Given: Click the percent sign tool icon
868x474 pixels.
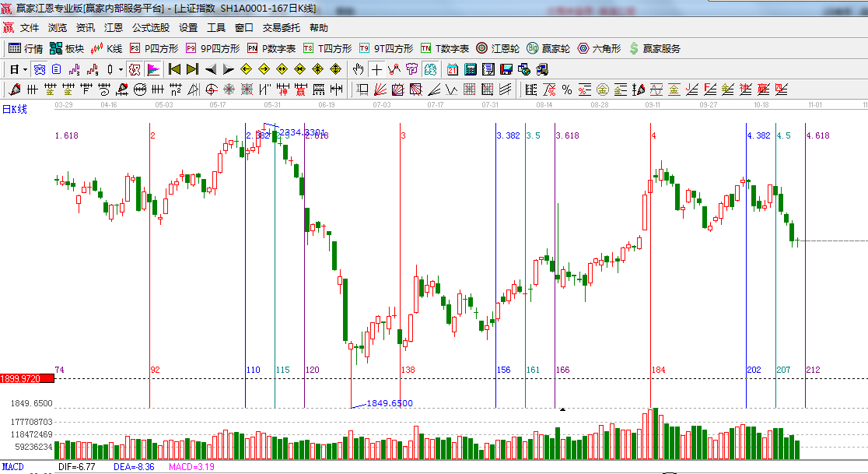Looking at the screenshot, I should 567,90.
